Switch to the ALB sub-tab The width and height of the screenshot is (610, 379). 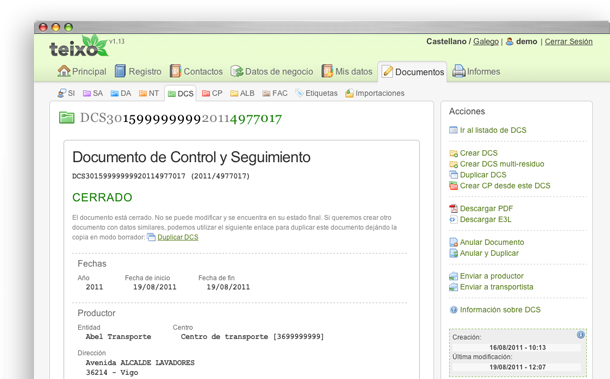pos(242,93)
